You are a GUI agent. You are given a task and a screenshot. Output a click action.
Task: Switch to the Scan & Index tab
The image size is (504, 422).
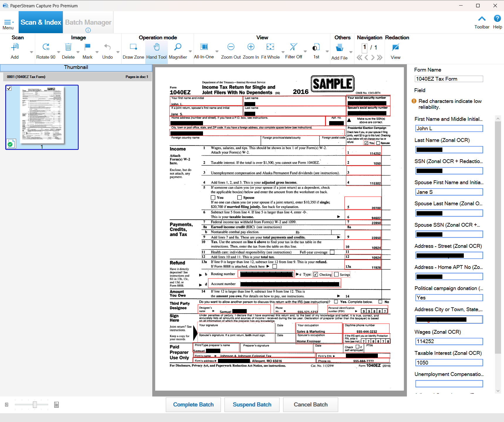click(41, 22)
